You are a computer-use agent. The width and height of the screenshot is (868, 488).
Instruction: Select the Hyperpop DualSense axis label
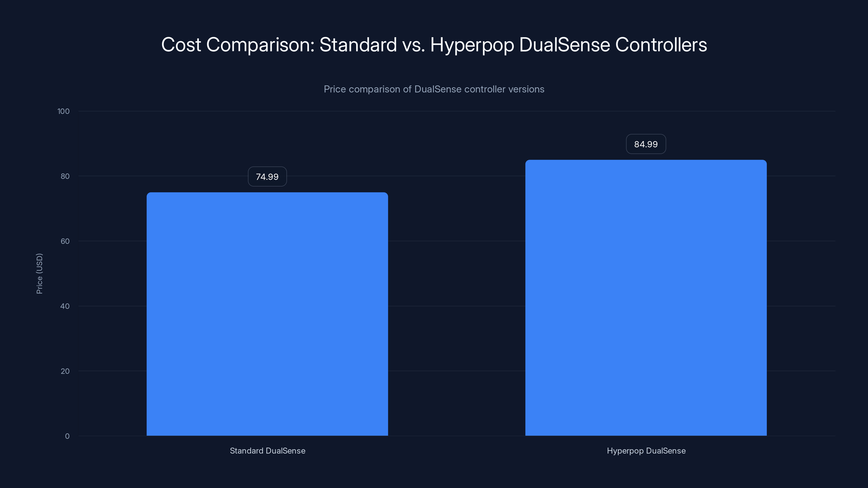[x=646, y=451]
